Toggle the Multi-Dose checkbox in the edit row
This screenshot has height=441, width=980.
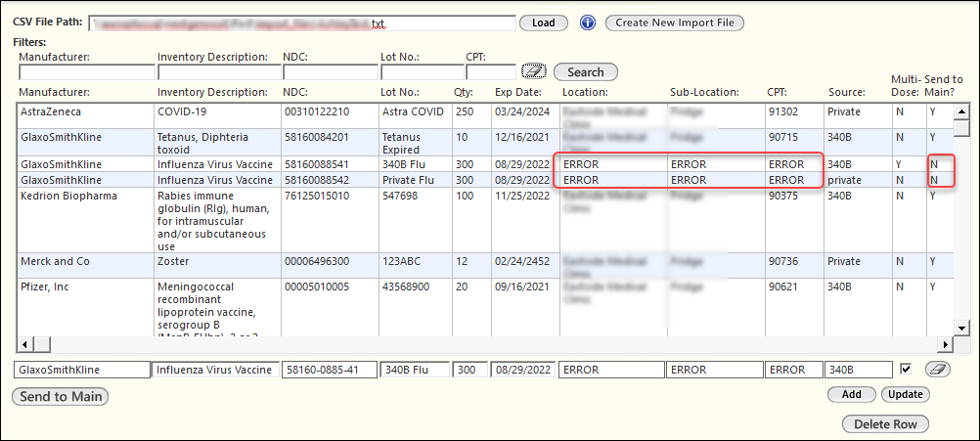(905, 370)
